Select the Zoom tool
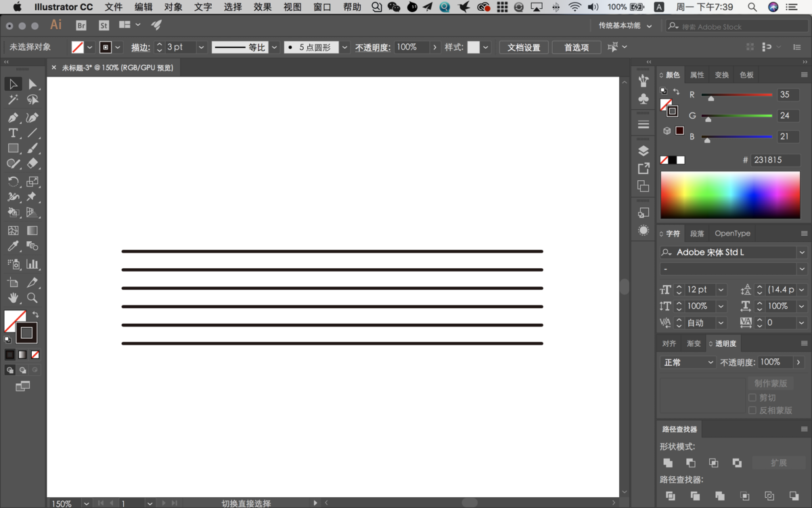 pyautogui.click(x=32, y=298)
